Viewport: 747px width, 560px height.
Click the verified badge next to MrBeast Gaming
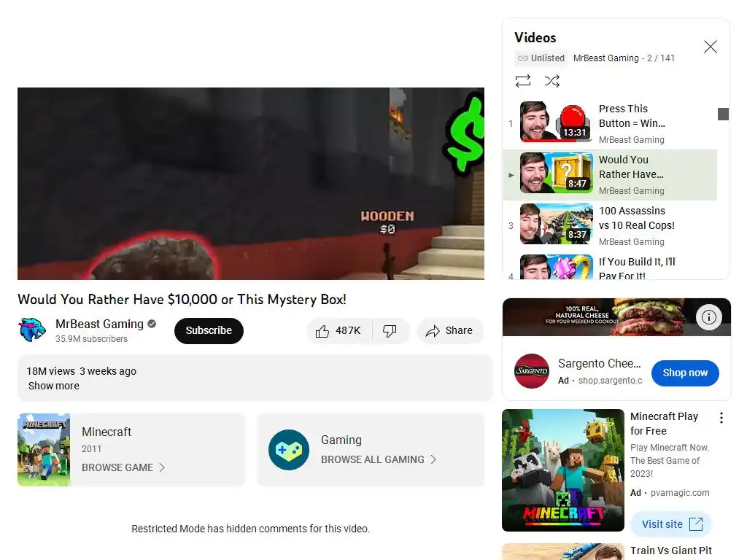[x=152, y=324]
